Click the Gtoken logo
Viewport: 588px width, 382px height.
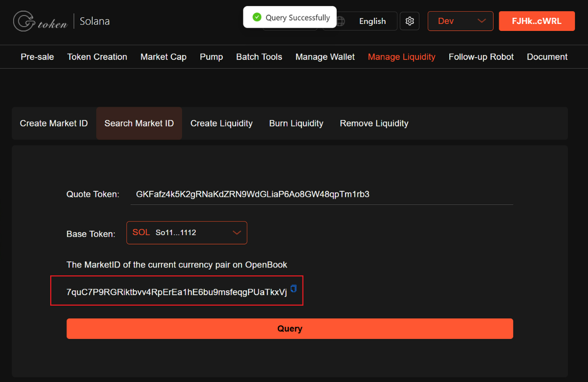[40, 21]
